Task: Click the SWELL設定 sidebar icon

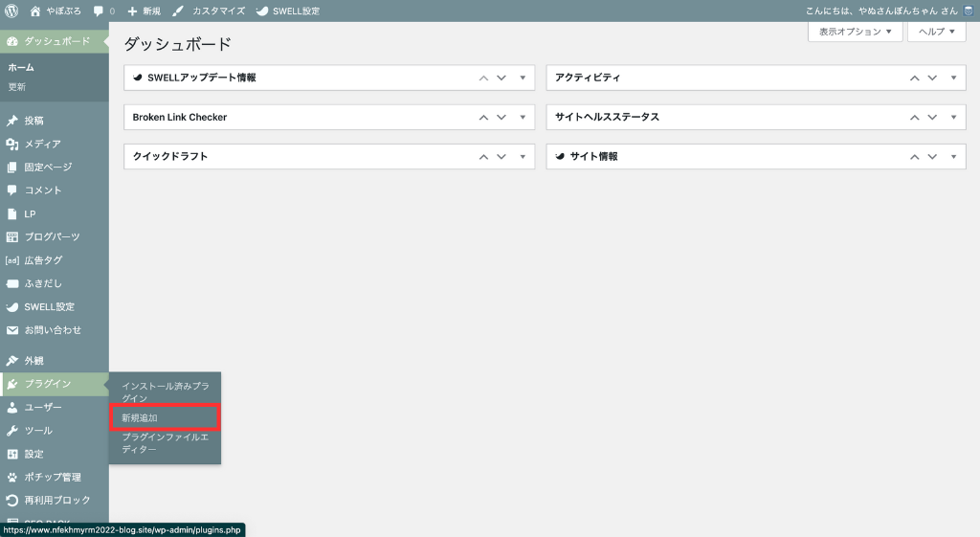Action: pos(11,307)
